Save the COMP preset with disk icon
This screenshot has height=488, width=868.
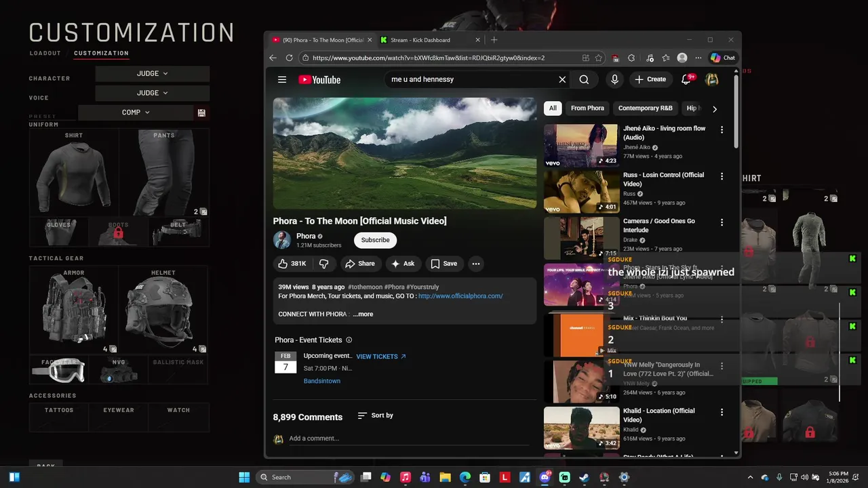click(x=201, y=113)
